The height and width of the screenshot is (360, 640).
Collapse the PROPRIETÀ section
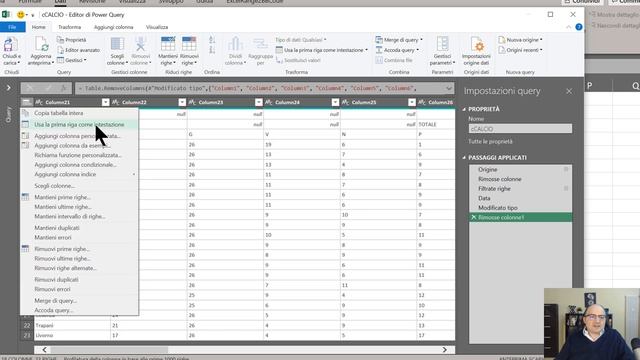pyautogui.click(x=464, y=109)
